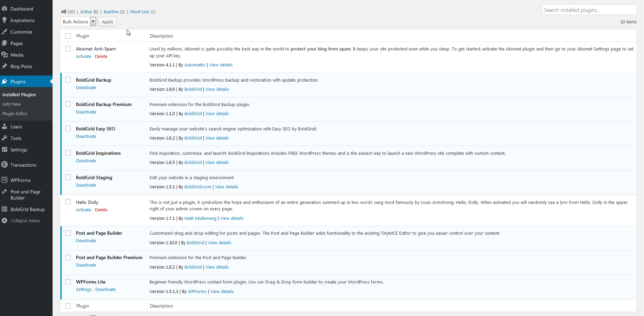This screenshot has width=644, height=316.
Task: Apply the selected bulk action
Action: [107, 21]
